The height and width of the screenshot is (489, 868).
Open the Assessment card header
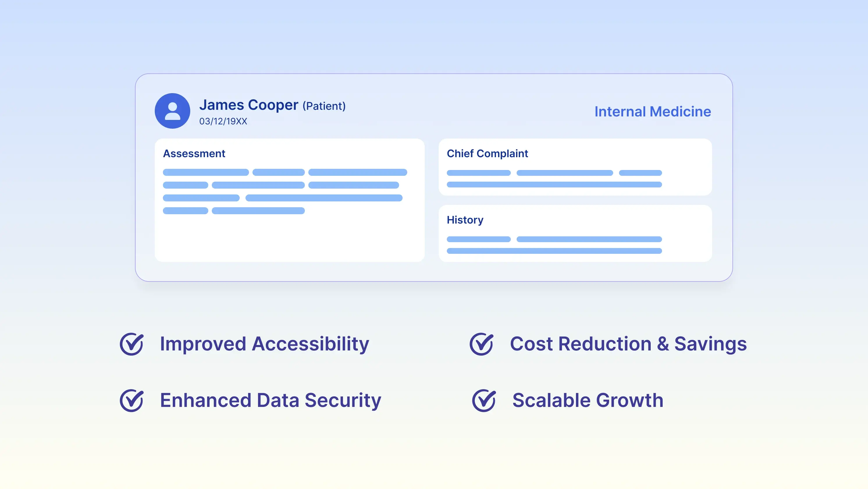pyautogui.click(x=194, y=153)
